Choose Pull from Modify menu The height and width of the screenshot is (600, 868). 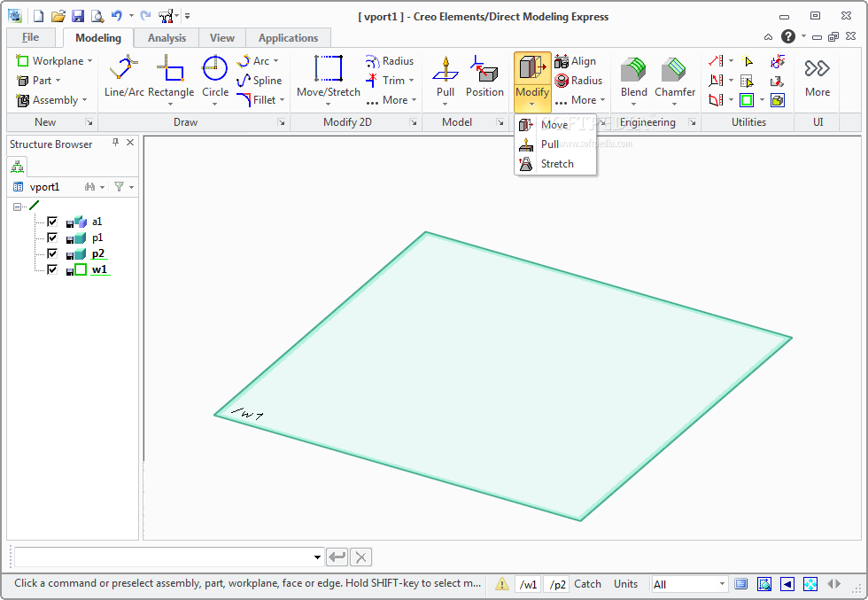point(555,144)
